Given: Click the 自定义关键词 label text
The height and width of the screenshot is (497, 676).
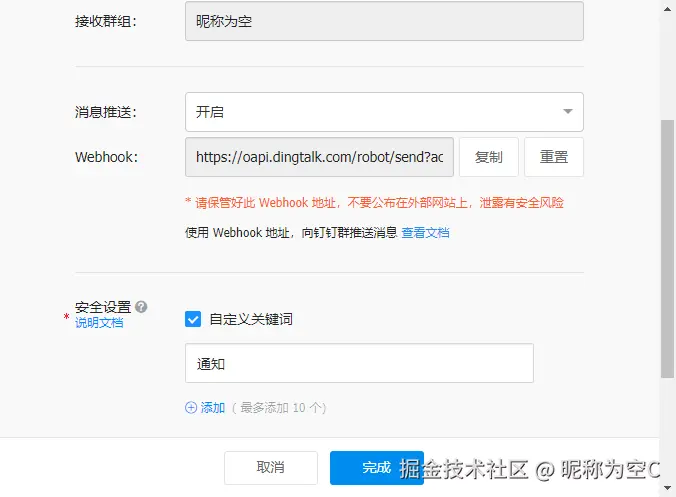Looking at the screenshot, I should [x=251, y=319].
